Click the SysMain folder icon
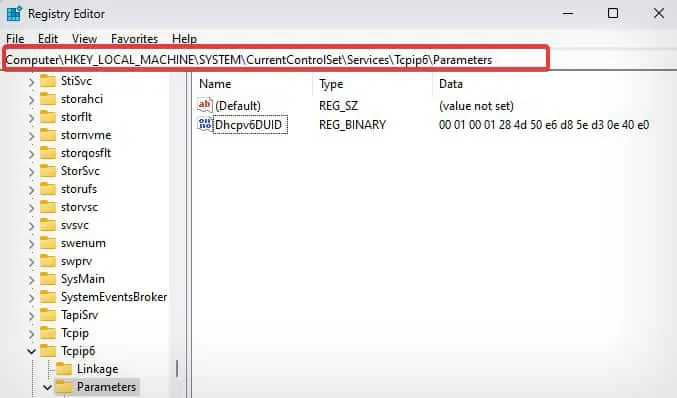This screenshot has width=677, height=398. click(x=48, y=279)
